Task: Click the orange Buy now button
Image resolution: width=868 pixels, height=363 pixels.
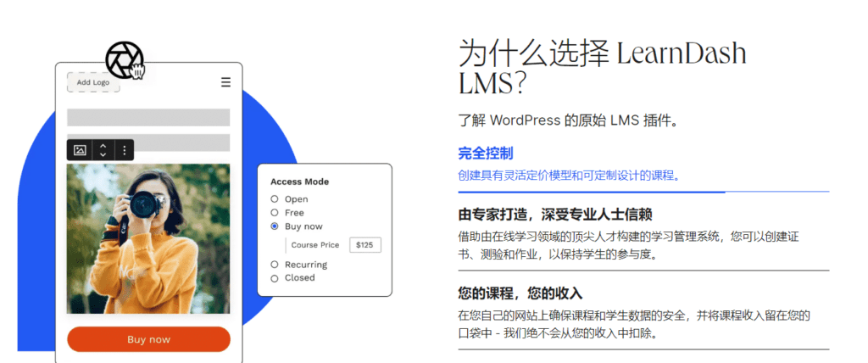Action: 148,339
